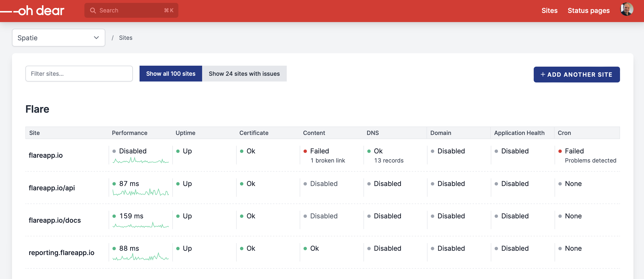Click the Certificate column header
Screen dimensions: 644x279
click(x=254, y=133)
